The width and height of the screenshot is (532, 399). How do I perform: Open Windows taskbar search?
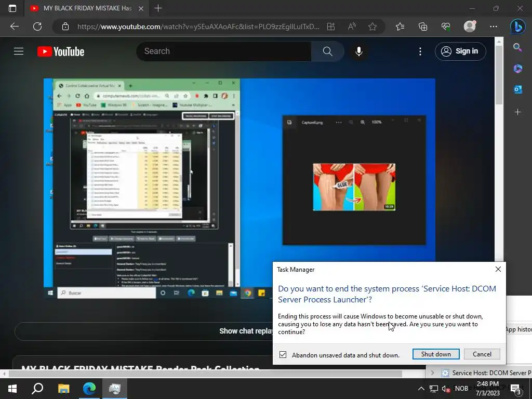37,389
